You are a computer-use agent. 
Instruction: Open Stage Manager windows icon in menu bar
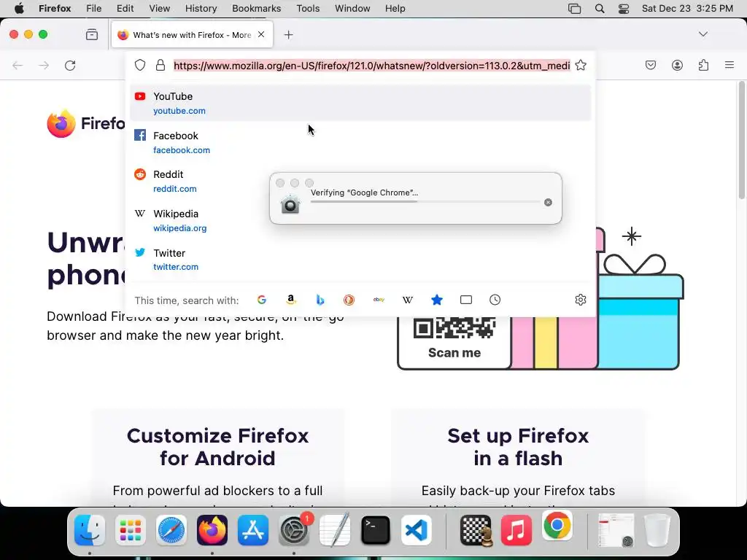click(x=575, y=9)
